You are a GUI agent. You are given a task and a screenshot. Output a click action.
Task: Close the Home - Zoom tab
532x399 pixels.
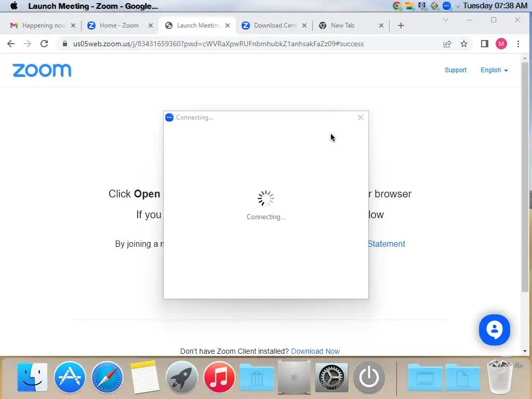[x=151, y=25]
